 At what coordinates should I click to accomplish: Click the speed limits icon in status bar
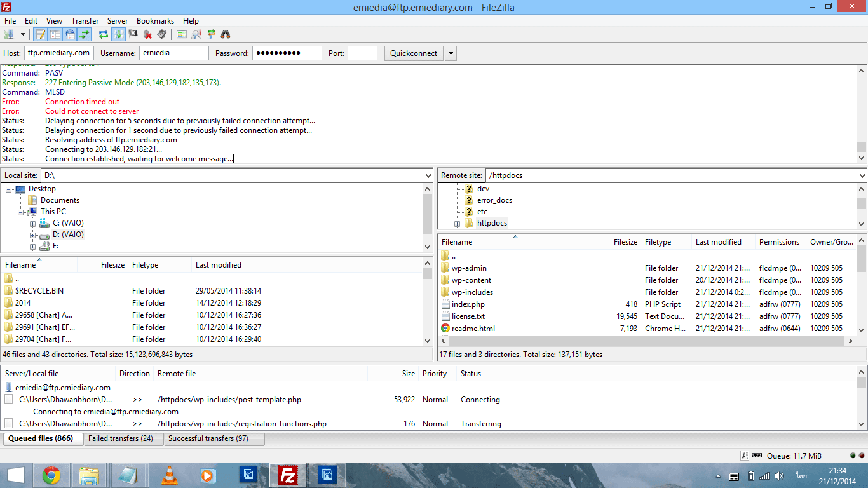point(757,456)
